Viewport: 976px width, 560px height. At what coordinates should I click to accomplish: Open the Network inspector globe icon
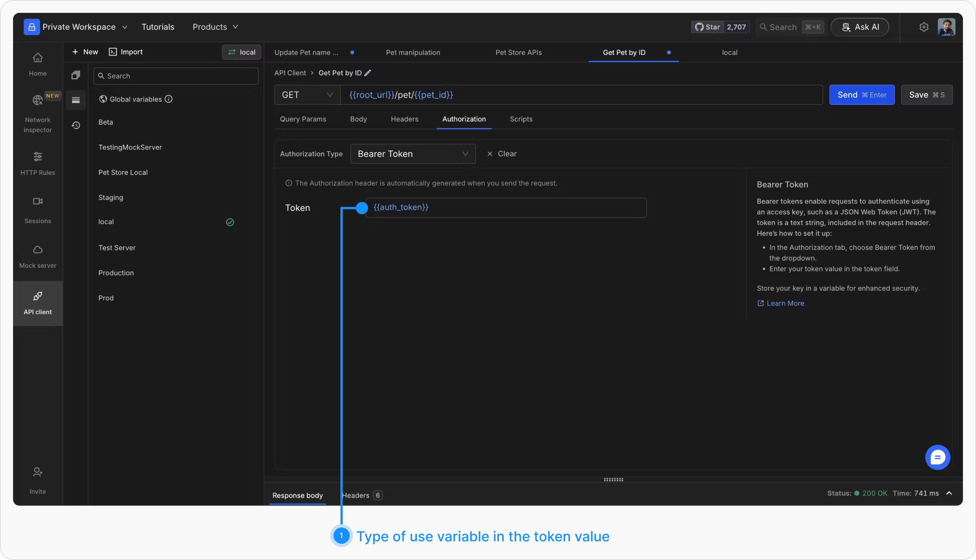[37, 100]
